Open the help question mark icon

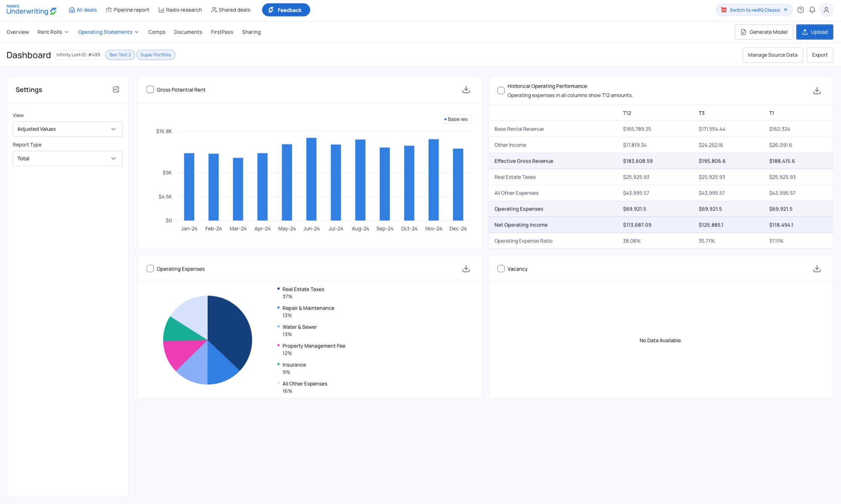pos(801,10)
